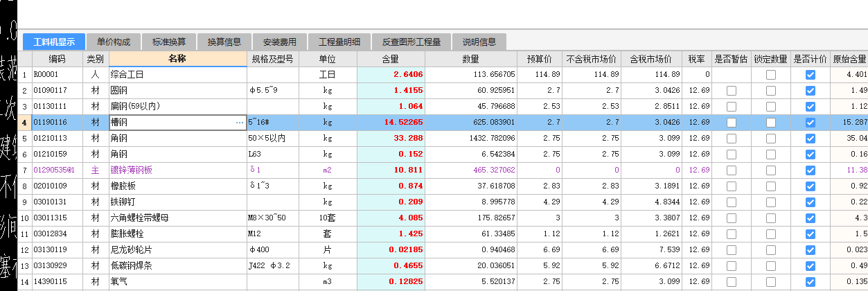The image size is (868, 291).
Task: Tick 是否暂估 checkbox for 圆钢 row
Action: coord(732,90)
